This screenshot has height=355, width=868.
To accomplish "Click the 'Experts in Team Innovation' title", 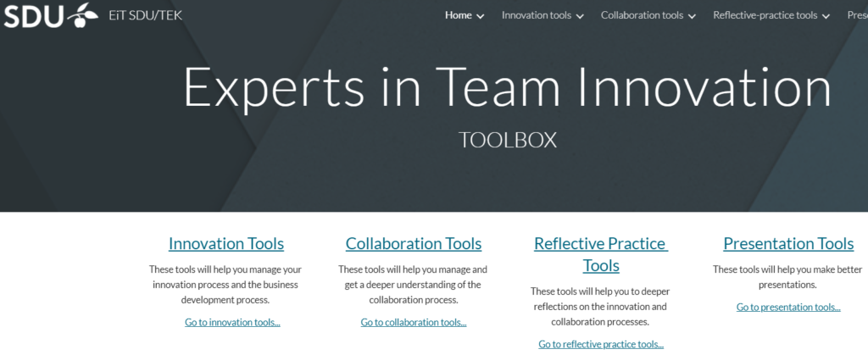I will (508, 86).
